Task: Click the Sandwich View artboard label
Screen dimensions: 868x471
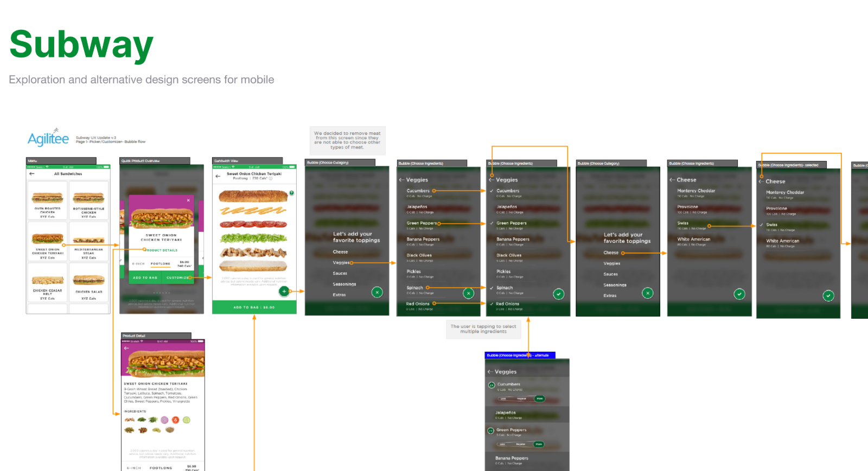Action: (x=247, y=161)
